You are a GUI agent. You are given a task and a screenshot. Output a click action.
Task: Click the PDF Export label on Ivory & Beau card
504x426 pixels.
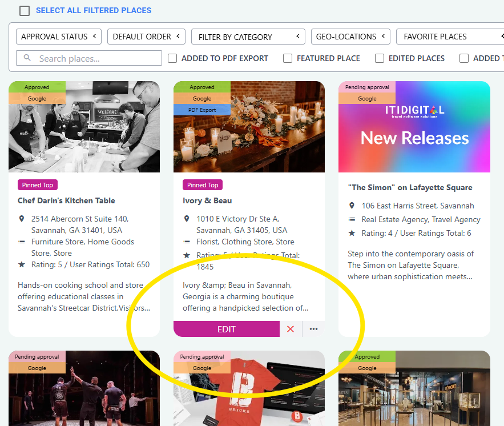202,110
